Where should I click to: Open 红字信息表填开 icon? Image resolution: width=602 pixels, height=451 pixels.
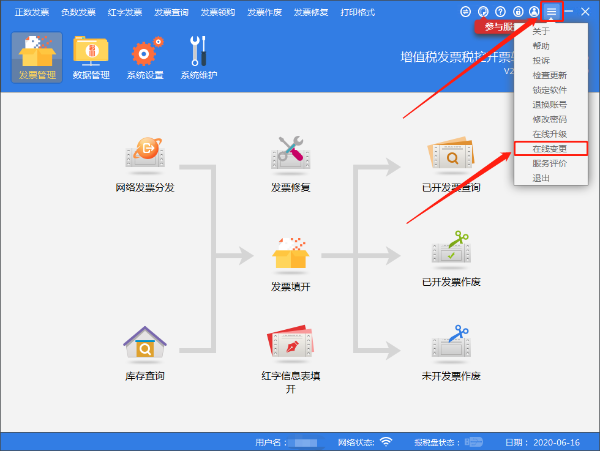click(291, 342)
